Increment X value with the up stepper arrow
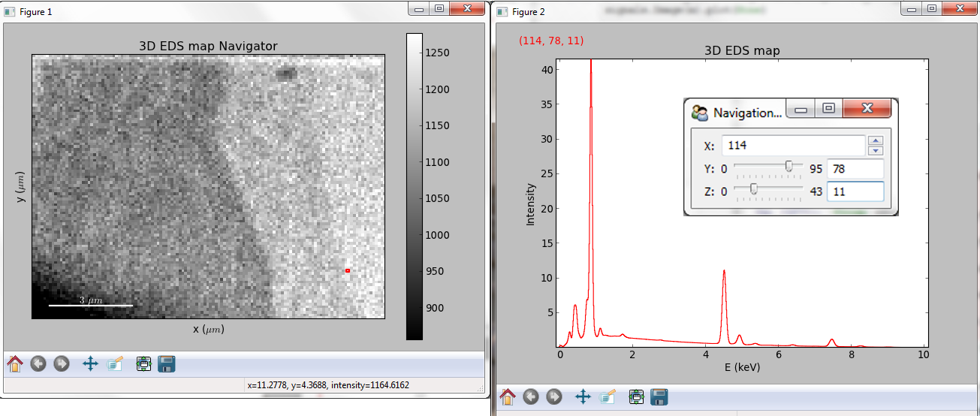This screenshot has width=980, height=416. click(x=876, y=140)
